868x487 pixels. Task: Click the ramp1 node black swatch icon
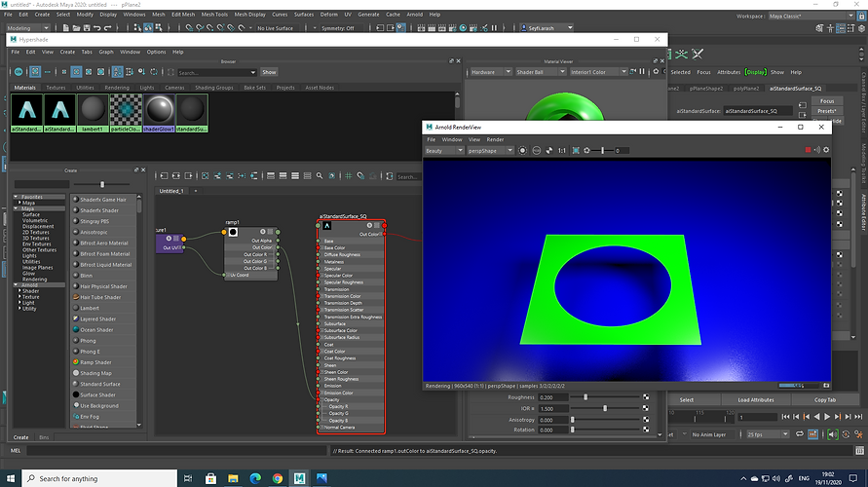233,232
